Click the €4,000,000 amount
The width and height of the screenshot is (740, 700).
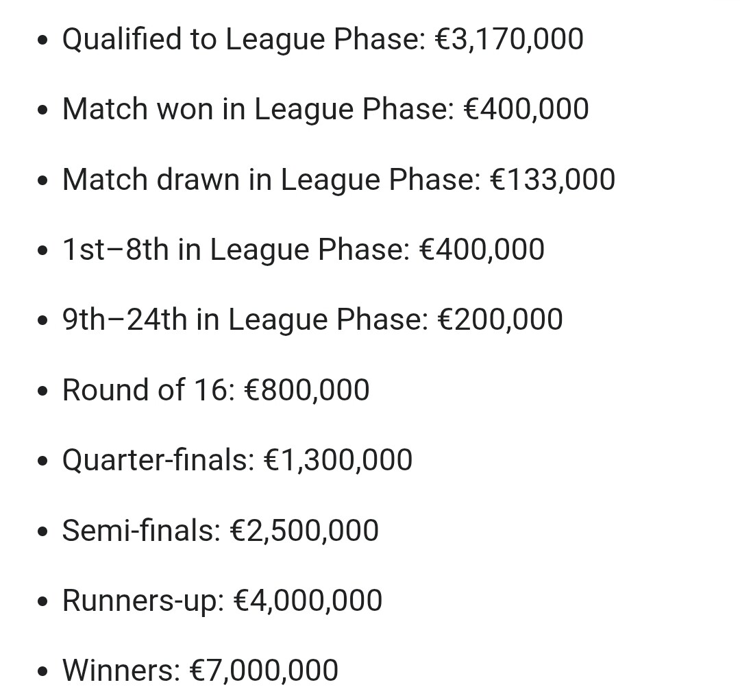pyautogui.click(x=308, y=601)
